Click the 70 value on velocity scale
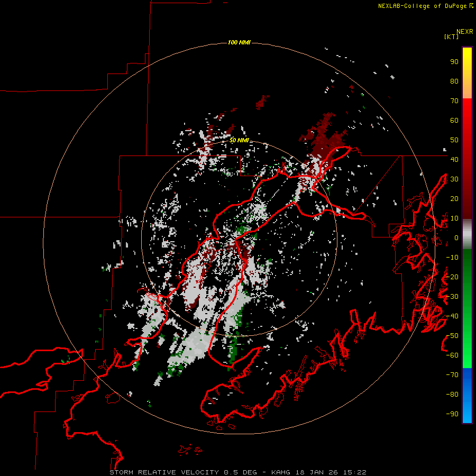Image resolution: width=476 pixels, height=476 pixels. [454, 101]
